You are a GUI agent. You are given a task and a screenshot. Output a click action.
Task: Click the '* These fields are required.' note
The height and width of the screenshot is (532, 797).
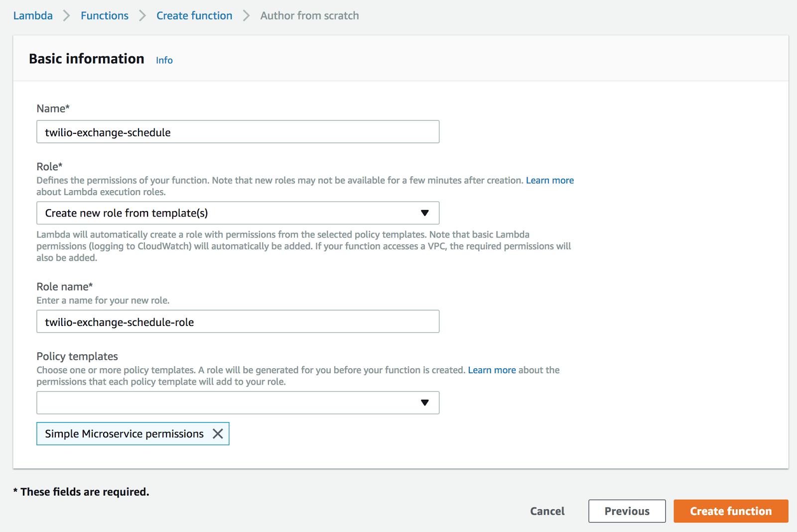click(81, 492)
